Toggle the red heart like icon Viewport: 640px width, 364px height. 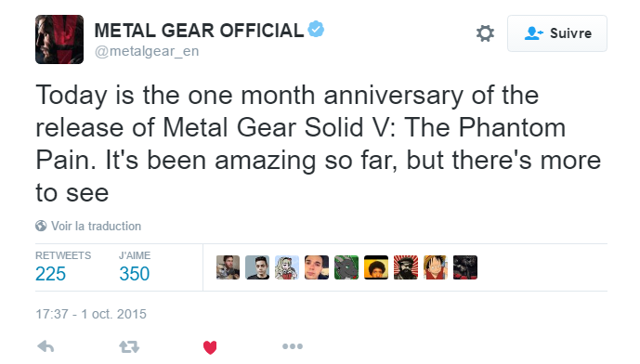[210, 347]
